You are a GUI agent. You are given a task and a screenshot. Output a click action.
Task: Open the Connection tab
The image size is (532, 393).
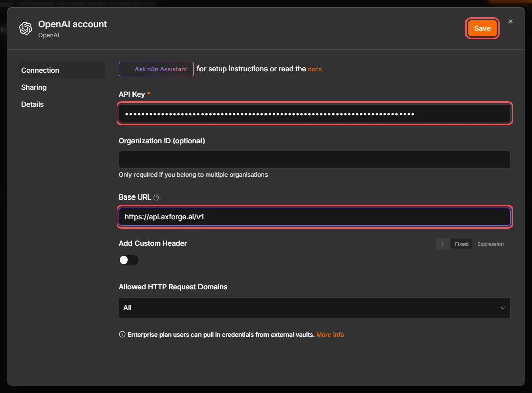62,70
